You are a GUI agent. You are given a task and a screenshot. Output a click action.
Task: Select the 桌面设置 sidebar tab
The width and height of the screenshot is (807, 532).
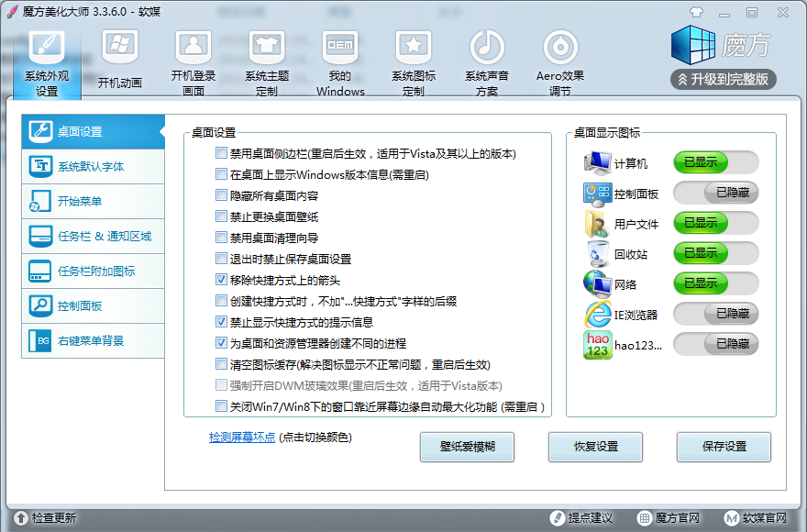pos(94,131)
